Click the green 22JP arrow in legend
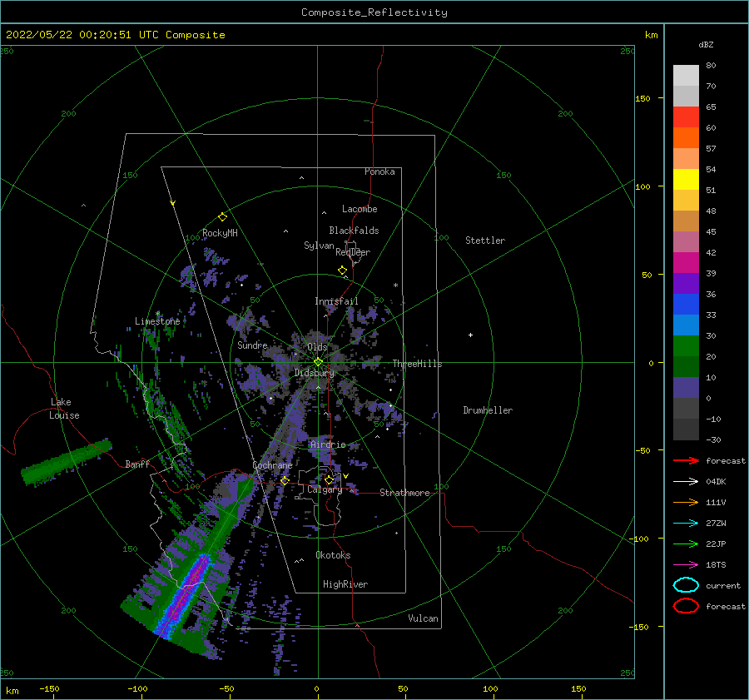 [686, 544]
